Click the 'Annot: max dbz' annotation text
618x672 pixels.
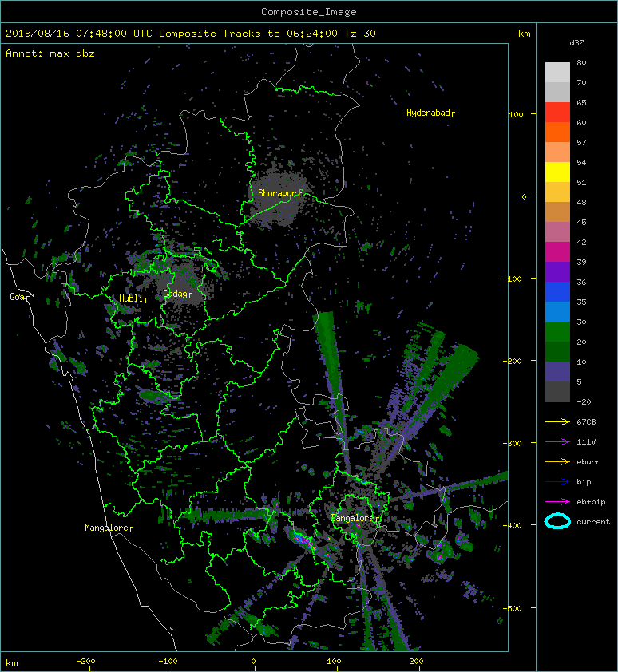(x=50, y=53)
